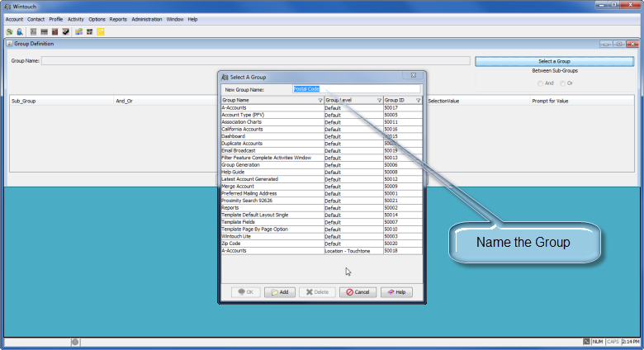Click the red book toolbar icon
The image size is (644, 350).
click(54, 31)
